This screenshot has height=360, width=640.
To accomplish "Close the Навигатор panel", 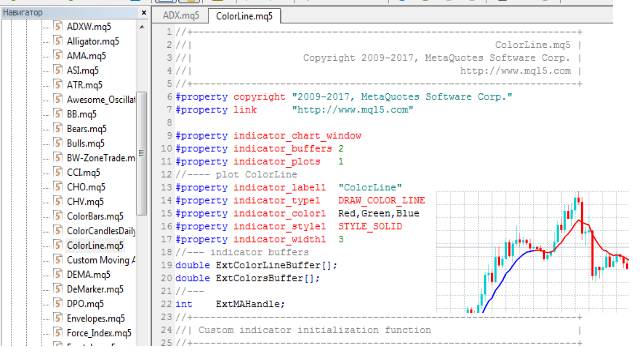I will tap(144, 13).
